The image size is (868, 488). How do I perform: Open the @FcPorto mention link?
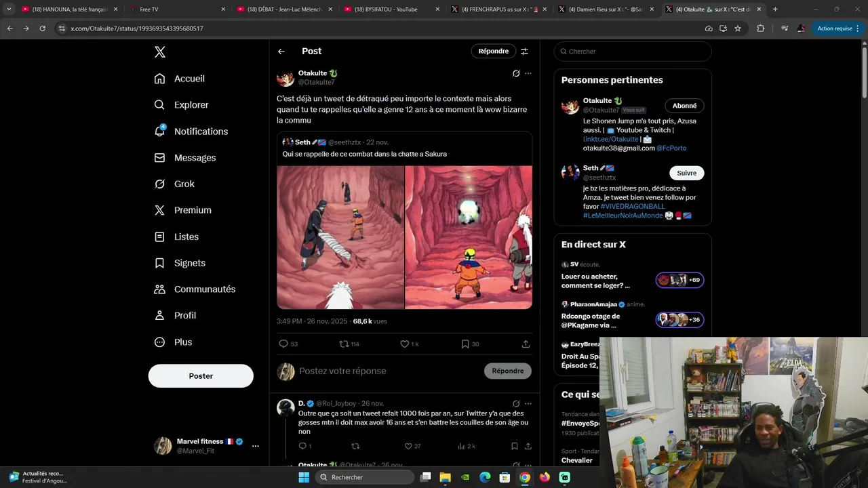(x=671, y=148)
